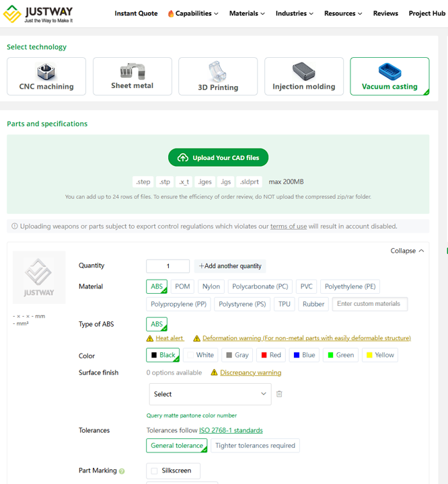
Task: Select Tighter tolerances required option
Action: [255, 446]
